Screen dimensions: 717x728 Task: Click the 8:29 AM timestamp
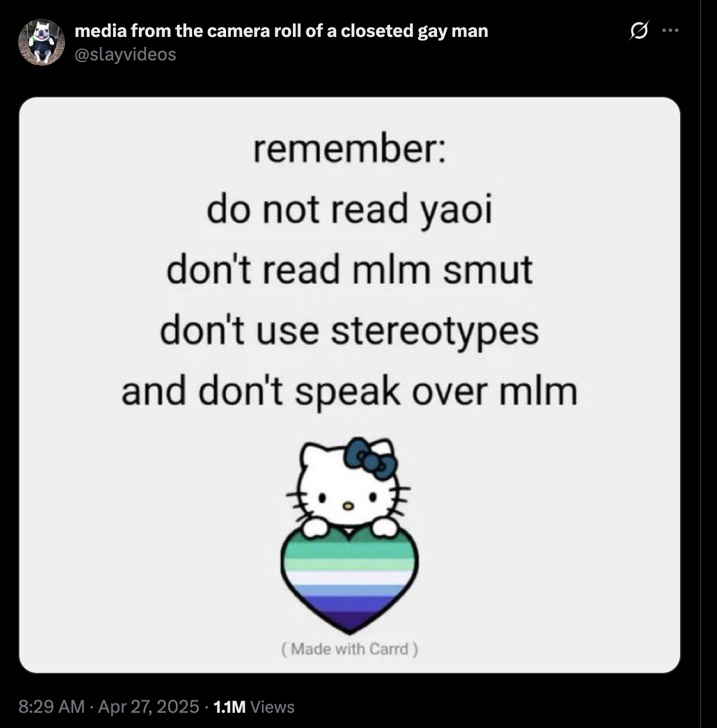pos(52,706)
